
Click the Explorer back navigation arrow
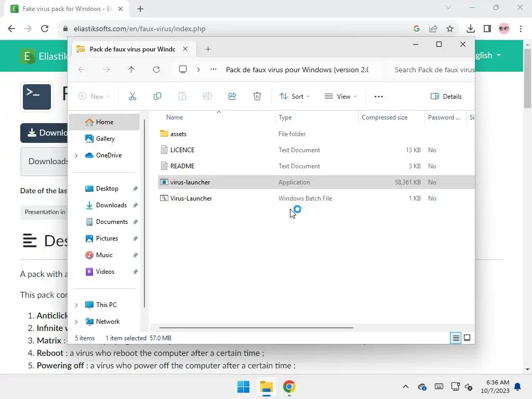(x=82, y=70)
